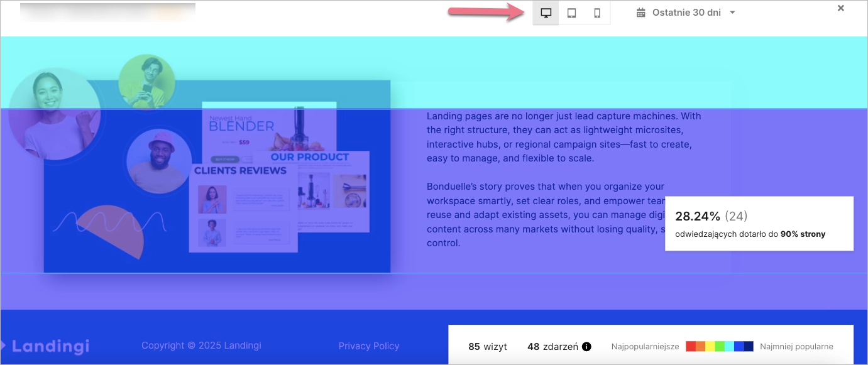Screen dimensions: 868x365
Task: Click the man in pink hat avatar
Action: pyautogui.click(x=158, y=161)
